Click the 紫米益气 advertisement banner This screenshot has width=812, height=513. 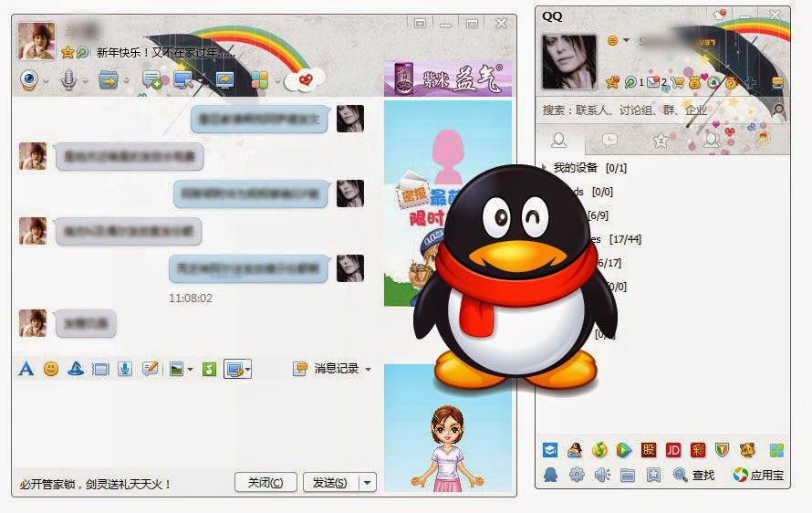tap(448, 79)
